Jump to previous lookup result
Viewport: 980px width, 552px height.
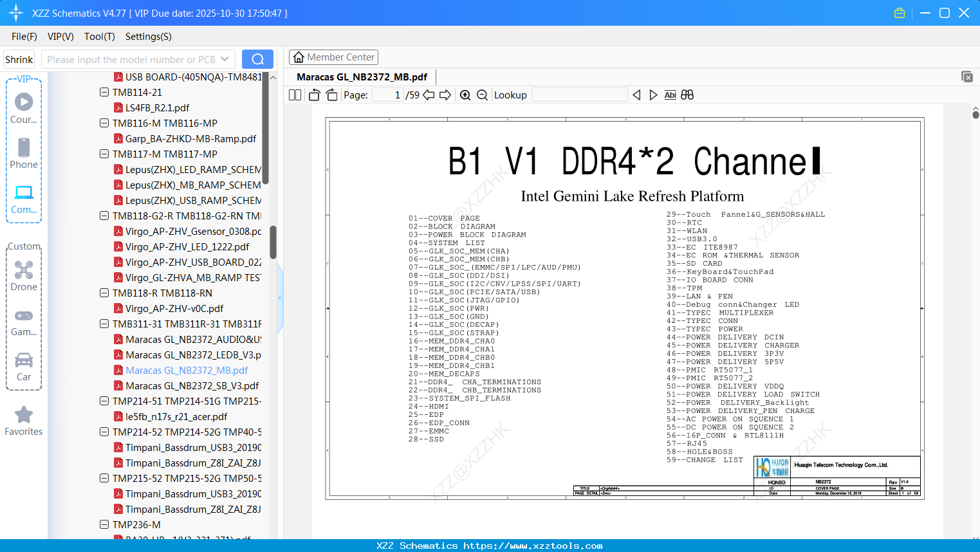click(x=636, y=95)
